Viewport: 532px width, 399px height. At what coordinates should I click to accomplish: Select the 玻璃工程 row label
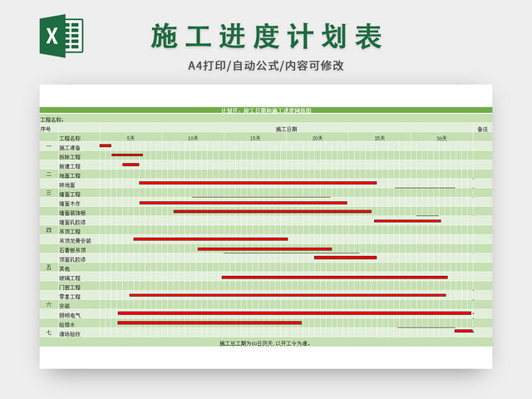coord(70,278)
